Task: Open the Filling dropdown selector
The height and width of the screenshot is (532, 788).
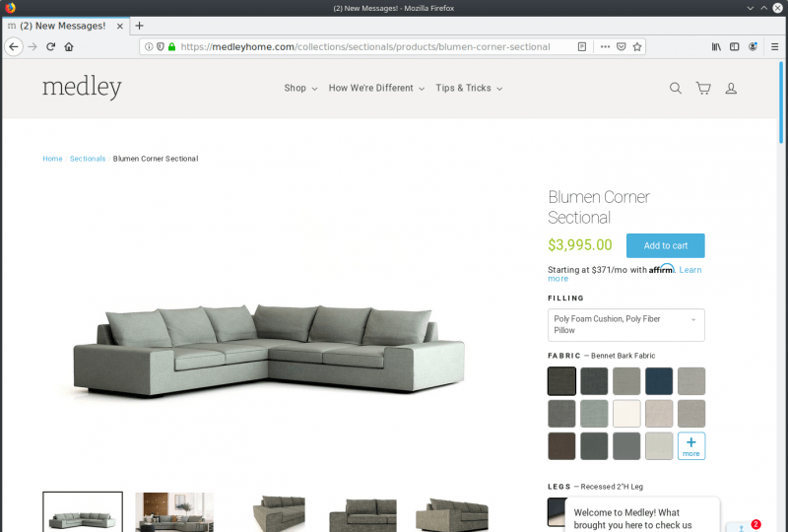Action: pyautogui.click(x=625, y=325)
